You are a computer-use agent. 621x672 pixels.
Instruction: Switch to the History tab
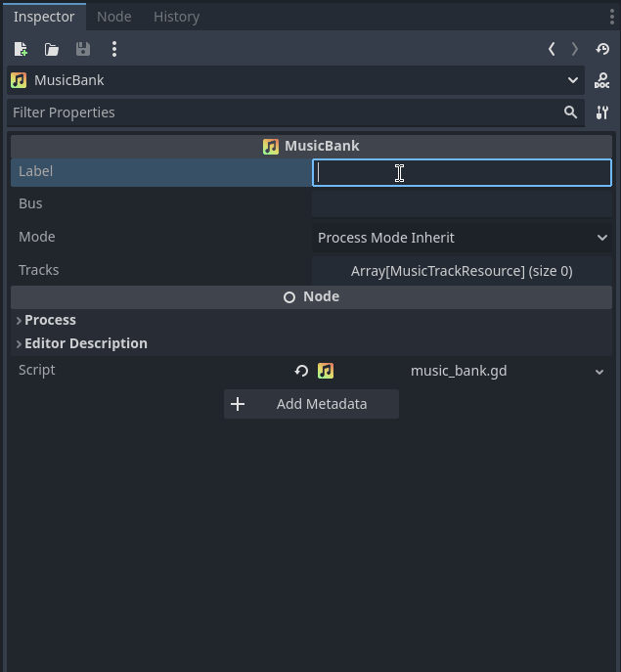(x=176, y=17)
